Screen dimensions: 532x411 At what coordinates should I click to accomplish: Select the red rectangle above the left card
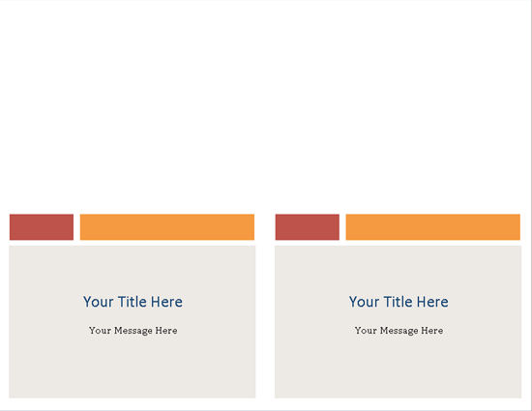42,227
